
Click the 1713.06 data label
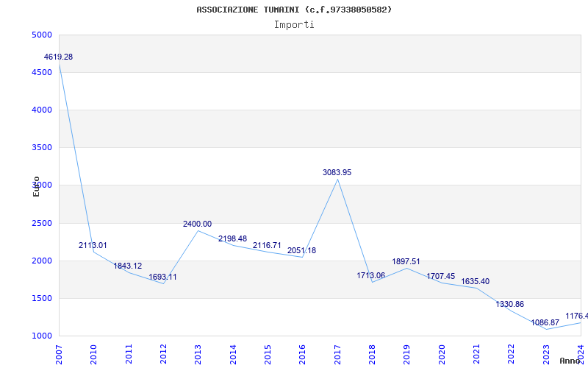point(371,275)
